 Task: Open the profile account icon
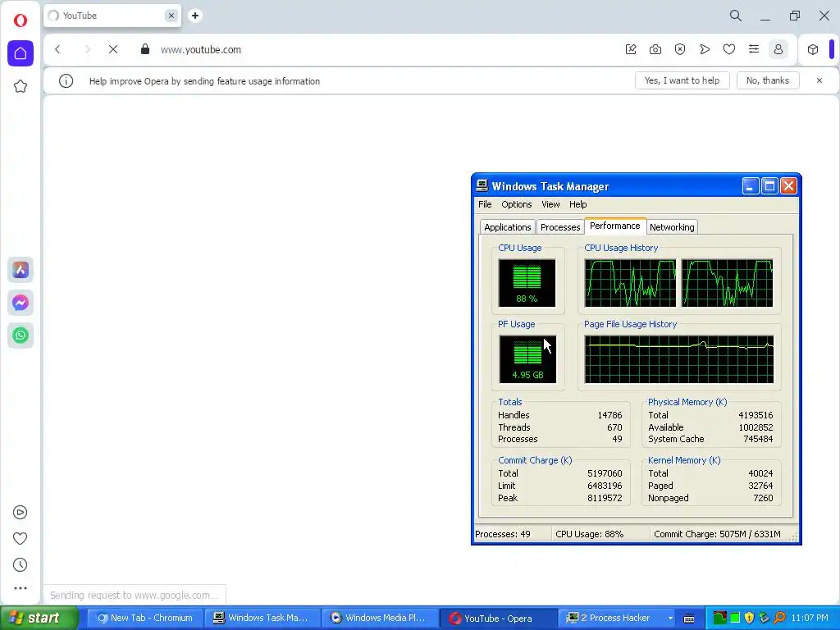pos(778,49)
